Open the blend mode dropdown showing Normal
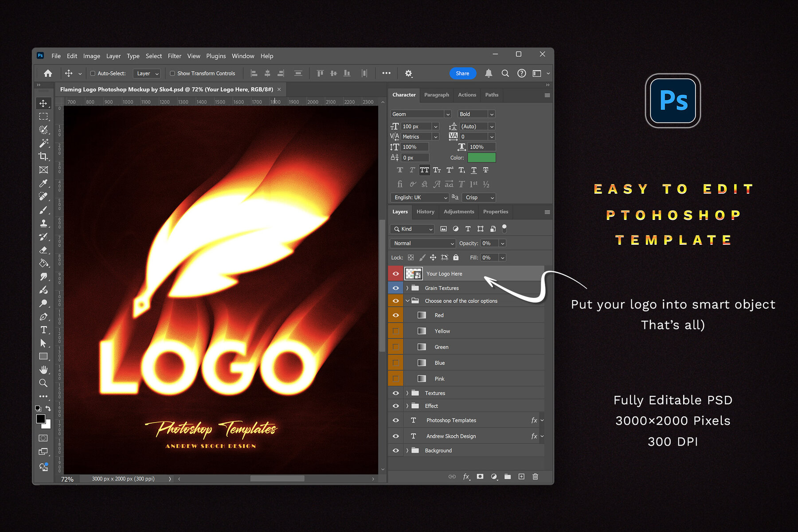Screen dimensions: 798x532 (422, 243)
